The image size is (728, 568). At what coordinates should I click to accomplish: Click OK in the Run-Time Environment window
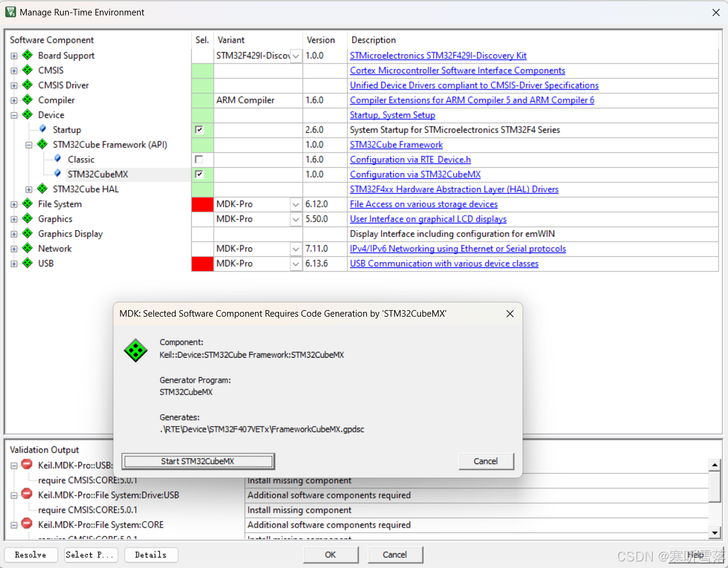click(330, 555)
